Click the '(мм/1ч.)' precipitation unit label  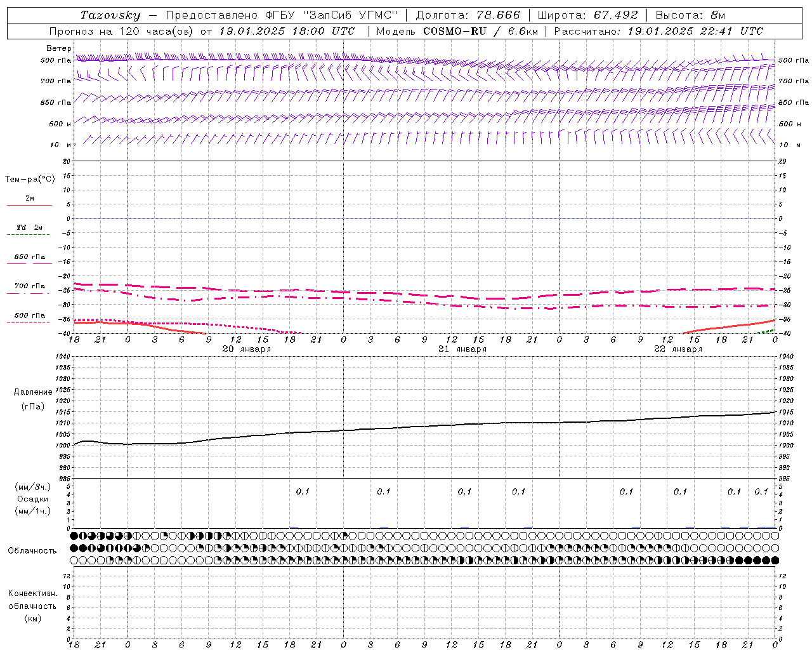tap(33, 511)
